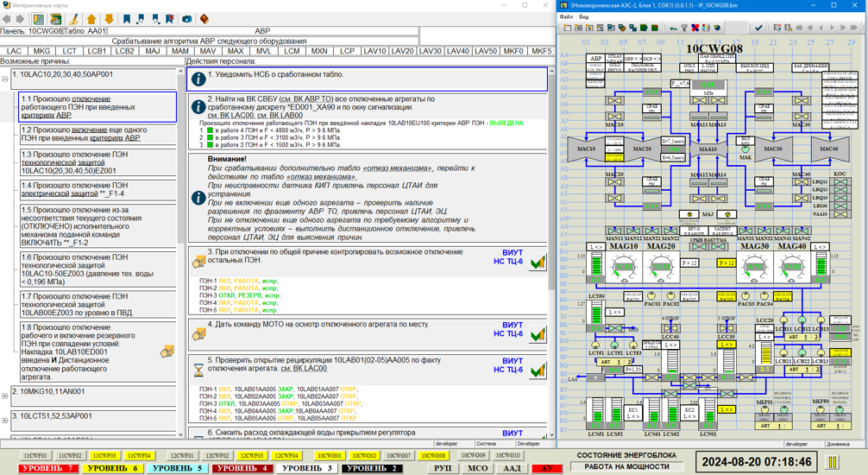The width and height of the screenshot is (868, 475).
Task: Select the MKG tab
Action: (x=41, y=51)
